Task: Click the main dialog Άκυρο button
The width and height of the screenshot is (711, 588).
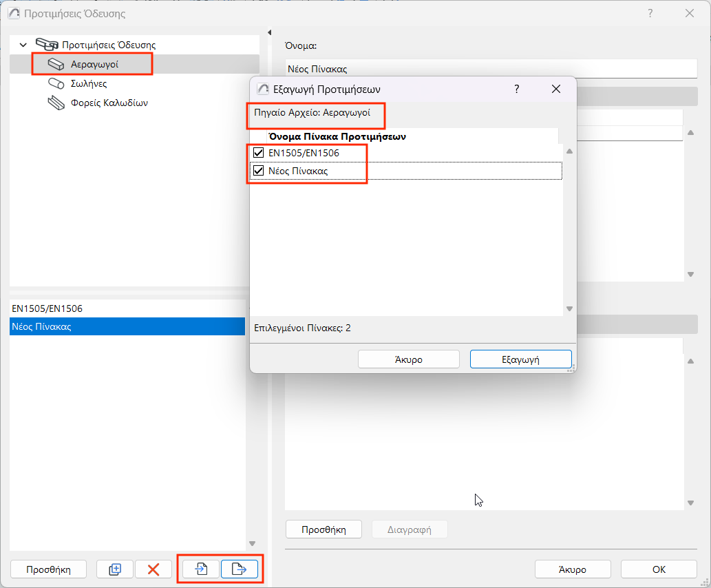Action: pos(573,569)
